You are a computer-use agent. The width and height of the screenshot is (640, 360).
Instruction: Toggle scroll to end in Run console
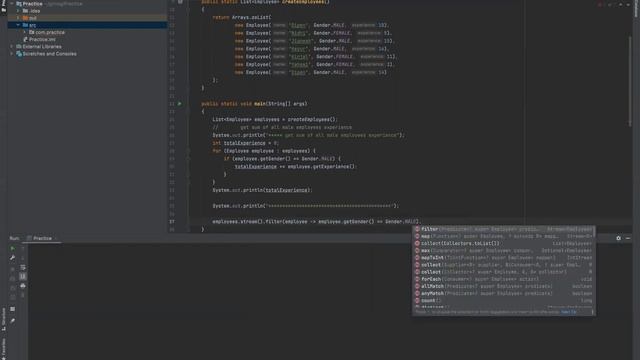click(23, 277)
